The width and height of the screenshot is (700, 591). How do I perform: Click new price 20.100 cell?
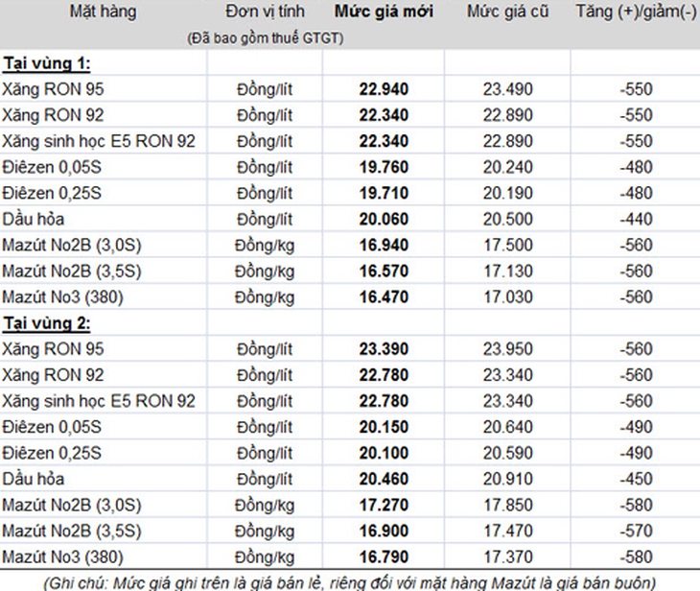pos(384,453)
